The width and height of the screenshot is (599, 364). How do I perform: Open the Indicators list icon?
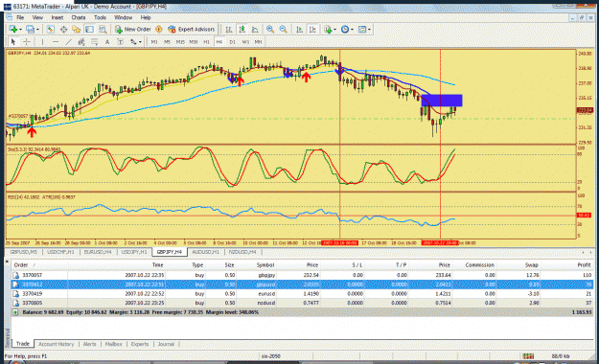[328, 29]
